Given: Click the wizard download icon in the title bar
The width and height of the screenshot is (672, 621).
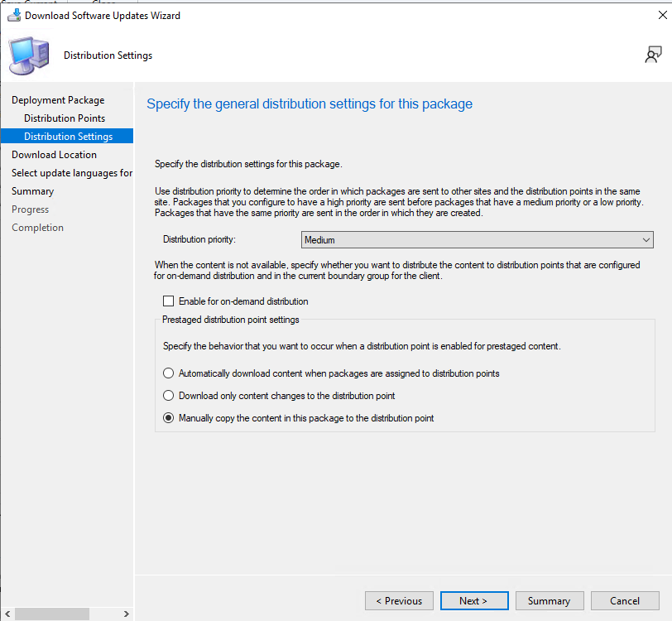Looking at the screenshot, I should click(14, 16).
